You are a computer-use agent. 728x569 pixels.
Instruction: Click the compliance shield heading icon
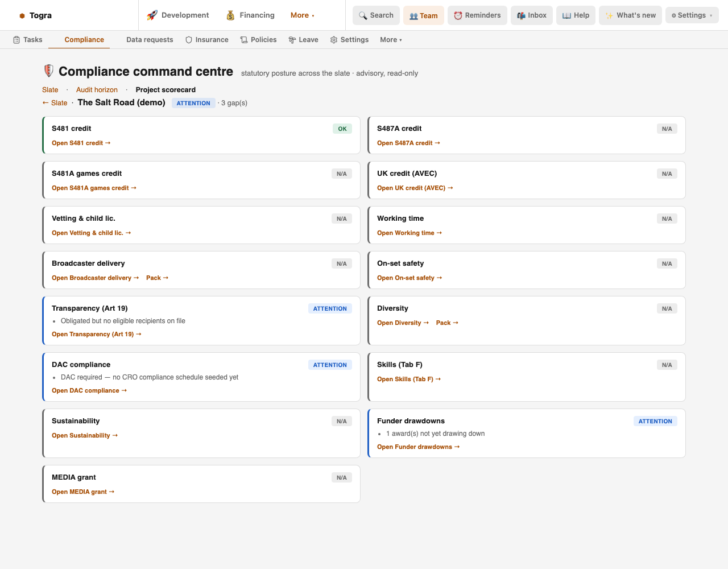[49, 71]
